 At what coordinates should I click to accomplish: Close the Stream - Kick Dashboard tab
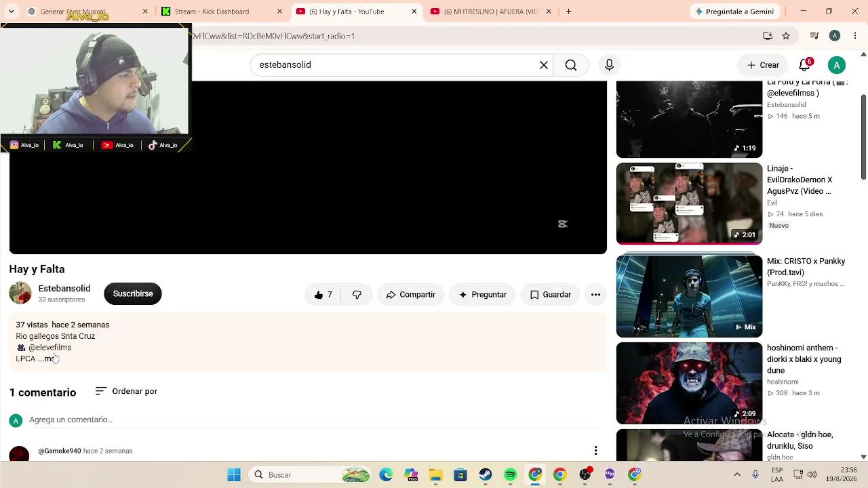coord(279,12)
